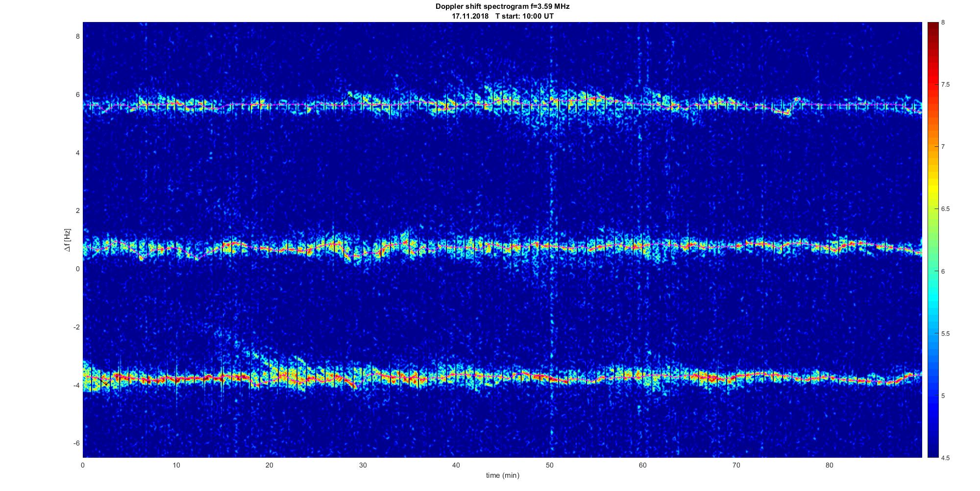Click the x-axis label 'time (min)'
Screen dimensions: 980x491
click(x=503, y=475)
